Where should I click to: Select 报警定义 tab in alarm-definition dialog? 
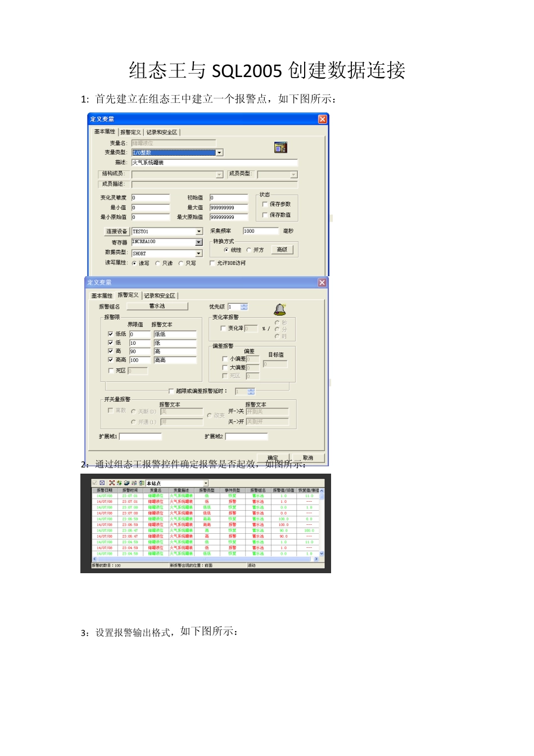[128, 295]
